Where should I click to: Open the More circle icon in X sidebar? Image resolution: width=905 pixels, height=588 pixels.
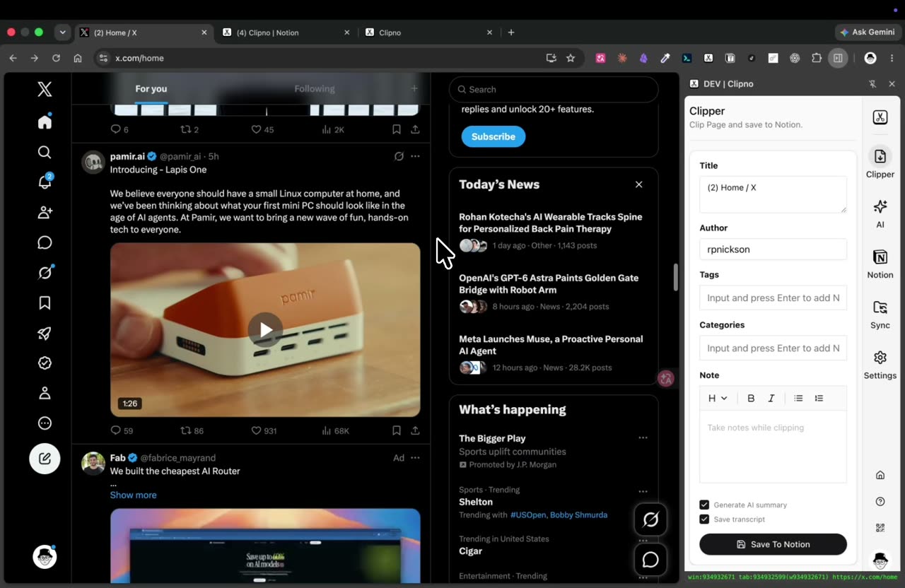pos(45,423)
